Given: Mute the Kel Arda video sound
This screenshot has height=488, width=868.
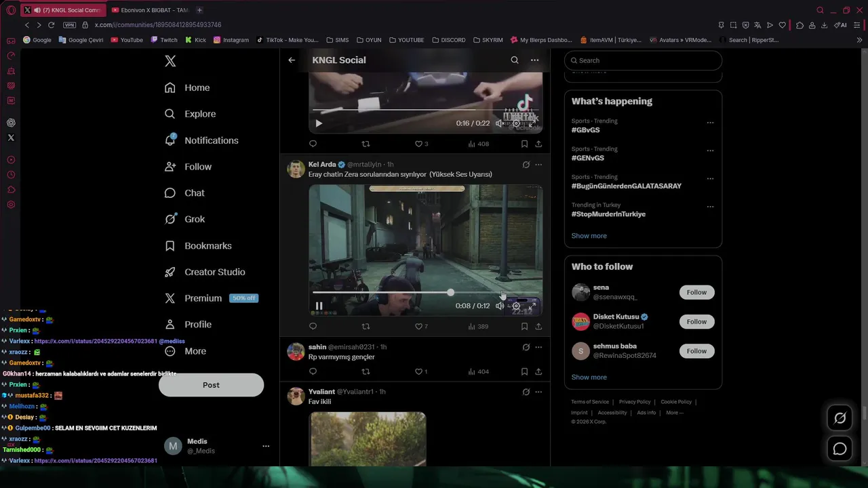Looking at the screenshot, I should tap(500, 306).
